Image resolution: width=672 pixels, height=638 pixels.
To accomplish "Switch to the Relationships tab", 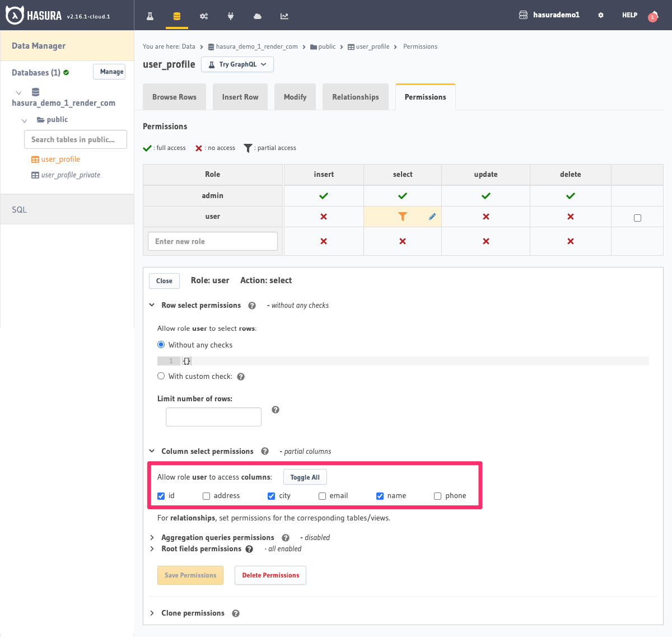I will pos(355,96).
